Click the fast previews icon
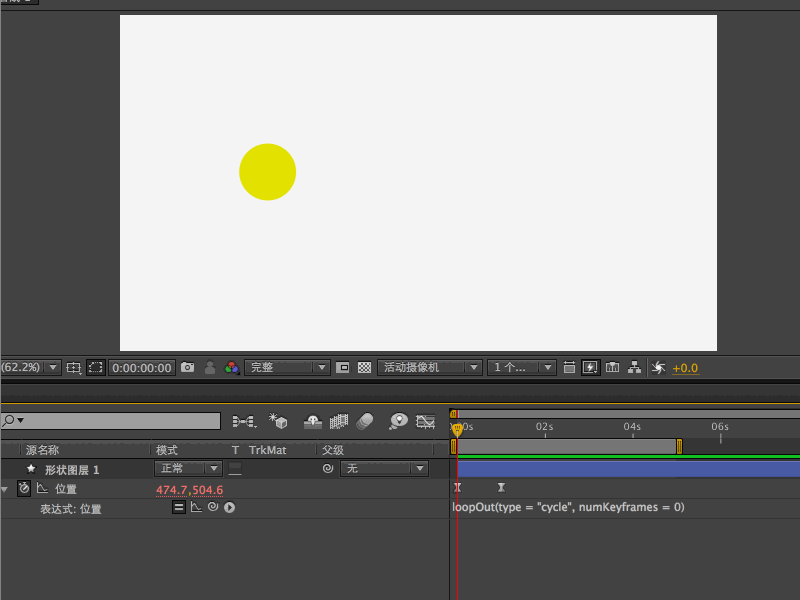The height and width of the screenshot is (600, 800). [x=590, y=367]
